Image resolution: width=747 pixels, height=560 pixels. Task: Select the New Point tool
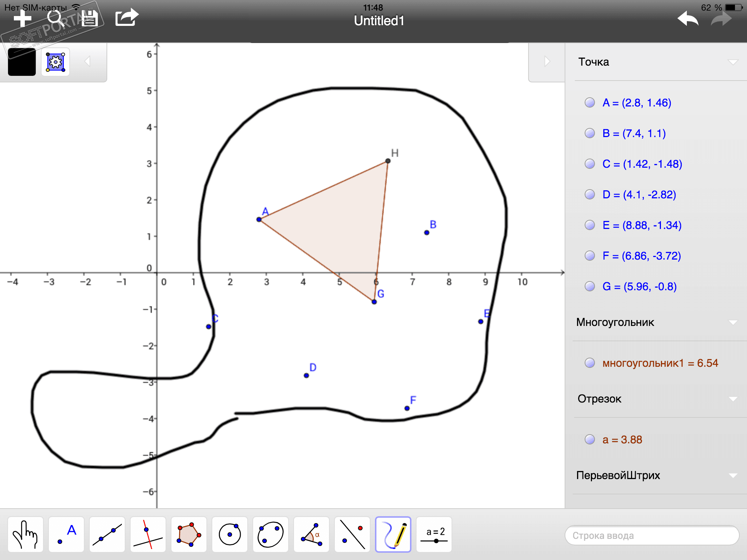(x=66, y=534)
